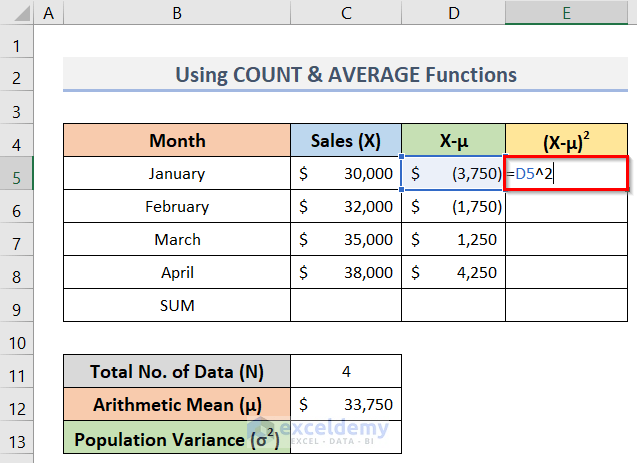
Task: Select row 12 header
Action: [17, 405]
